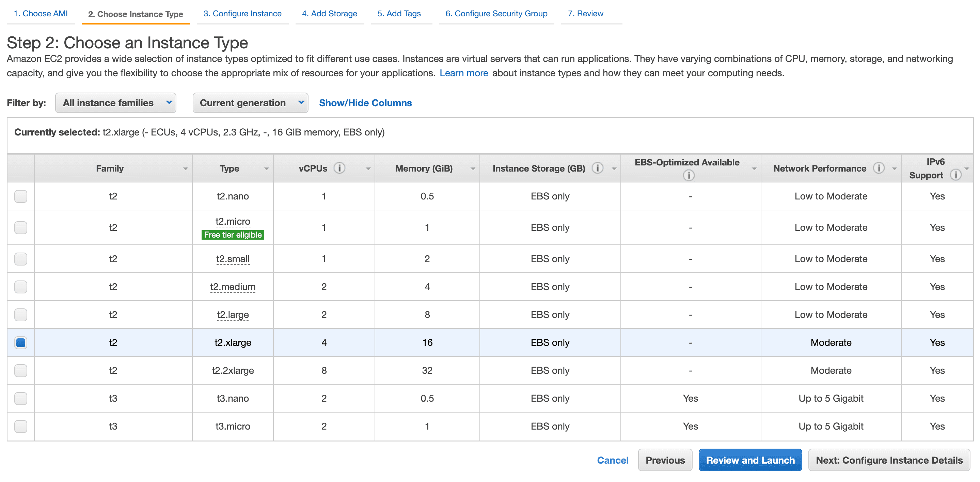
Task: Open the Learn more link about instance types
Action: (464, 73)
